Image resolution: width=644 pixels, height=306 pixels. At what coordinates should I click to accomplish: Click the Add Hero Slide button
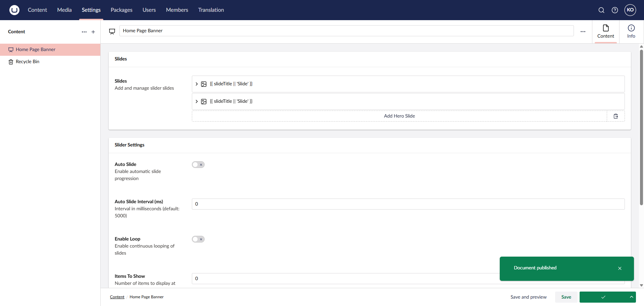[399, 116]
